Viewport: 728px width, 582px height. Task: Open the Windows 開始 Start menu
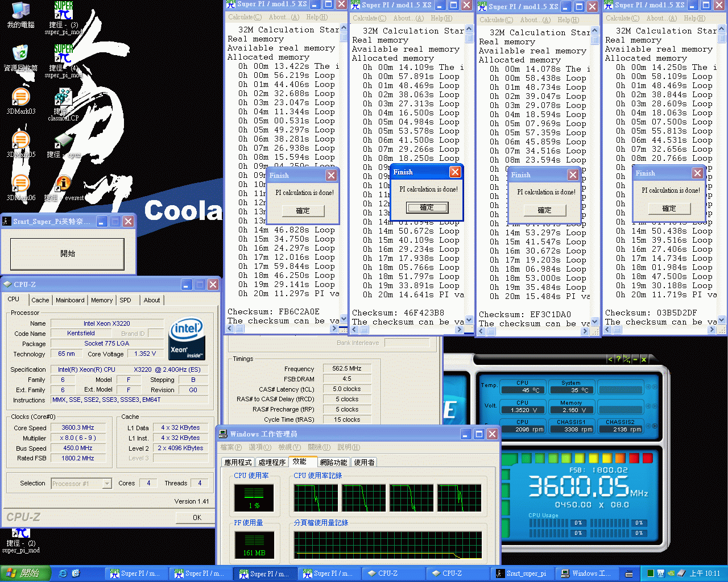[26, 573]
